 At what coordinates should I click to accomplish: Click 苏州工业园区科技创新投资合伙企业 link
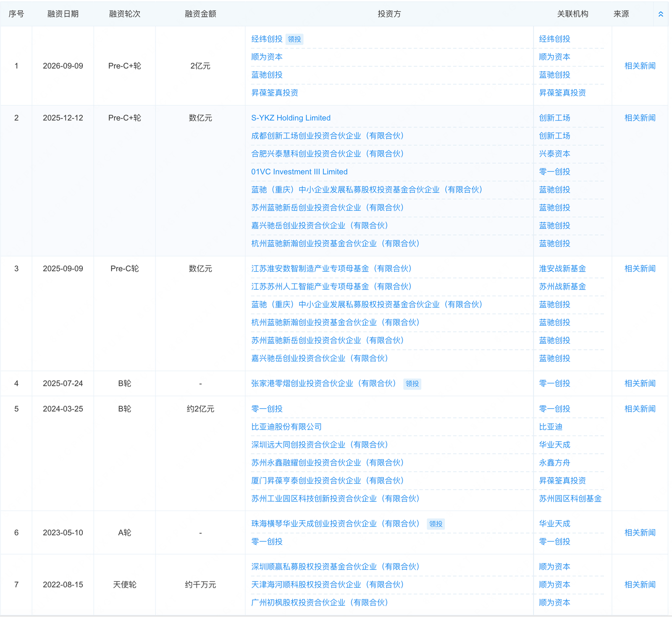336,499
